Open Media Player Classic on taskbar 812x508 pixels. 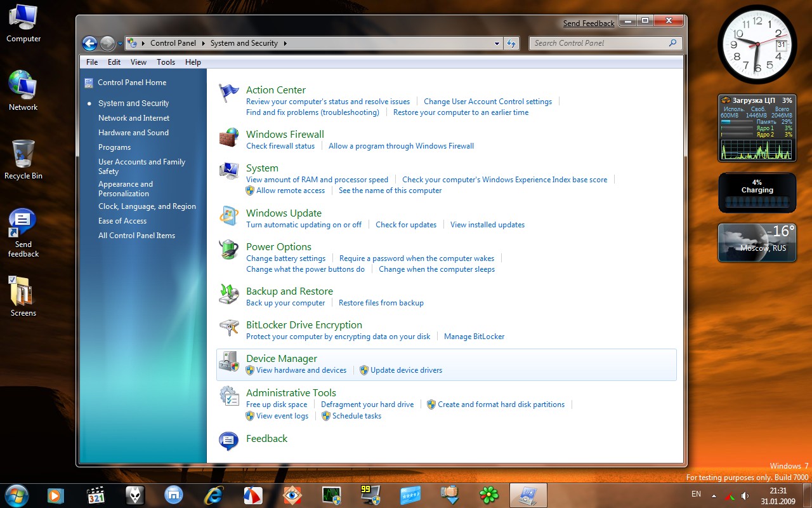[95, 495]
